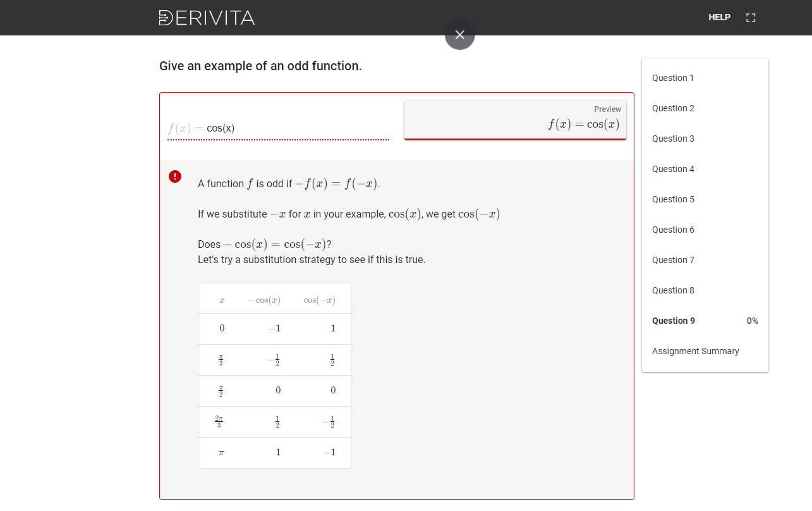Click the Derivita logo
This screenshot has width=812, height=511.
point(207,18)
